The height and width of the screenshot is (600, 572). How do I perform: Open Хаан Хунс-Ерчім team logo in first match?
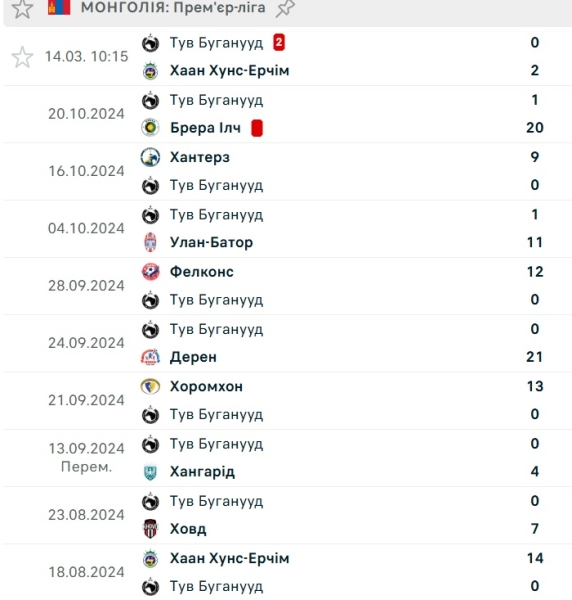click(x=150, y=71)
